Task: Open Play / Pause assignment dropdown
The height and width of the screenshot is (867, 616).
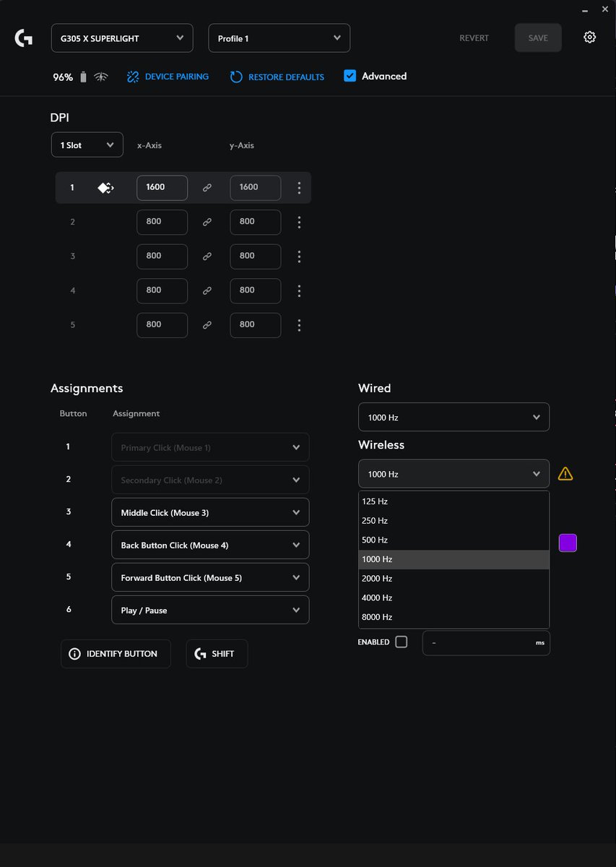Action: [x=210, y=610]
